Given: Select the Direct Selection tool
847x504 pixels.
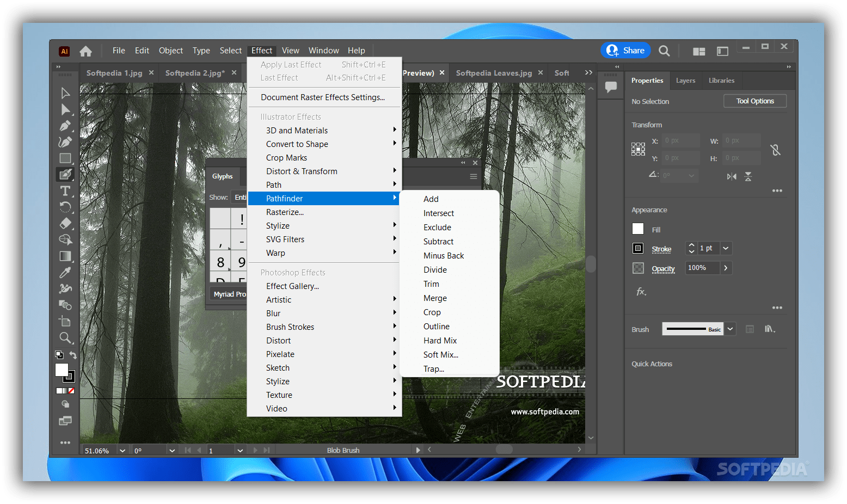Looking at the screenshot, I should coord(65,109).
